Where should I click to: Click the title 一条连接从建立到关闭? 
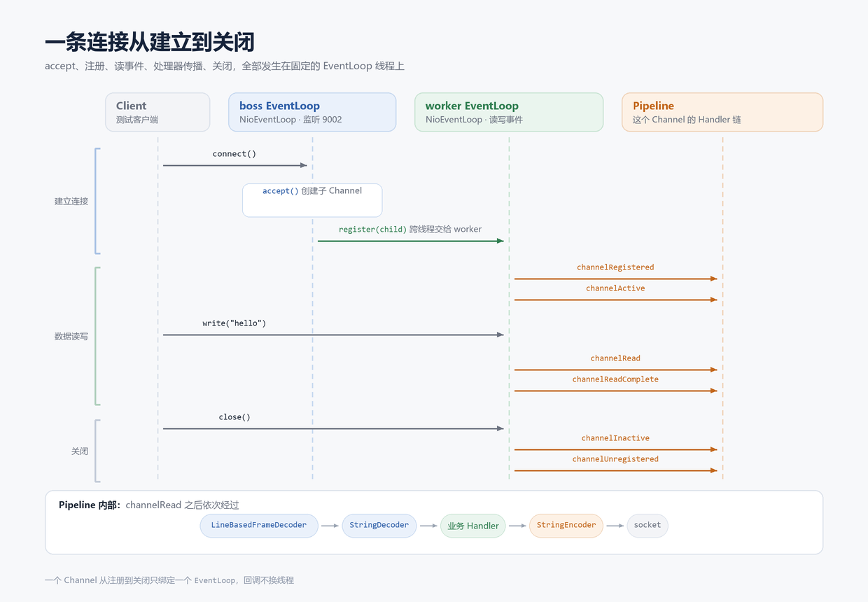(150, 43)
